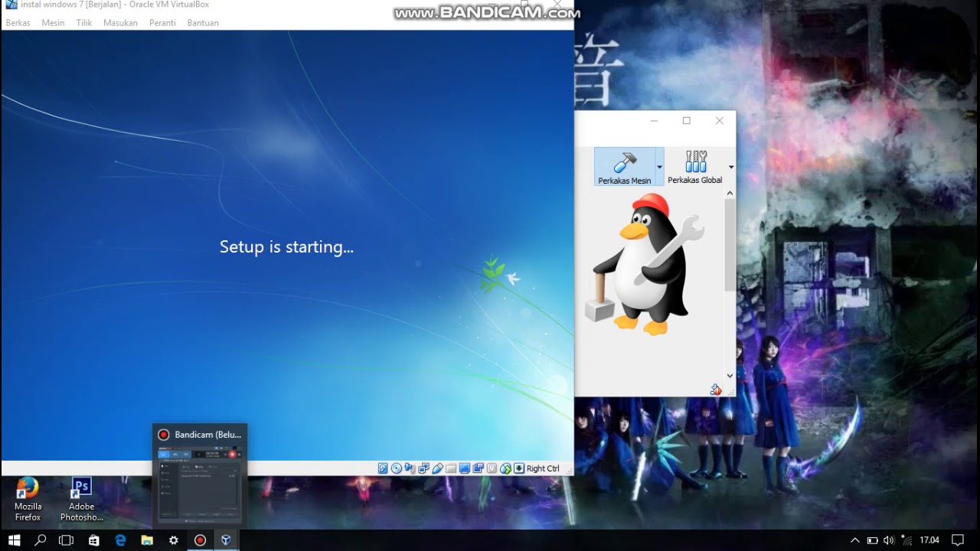Image resolution: width=980 pixels, height=551 pixels.
Task: Click the scrollbar up arrow in VirtualBox Manager
Action: 730,193
